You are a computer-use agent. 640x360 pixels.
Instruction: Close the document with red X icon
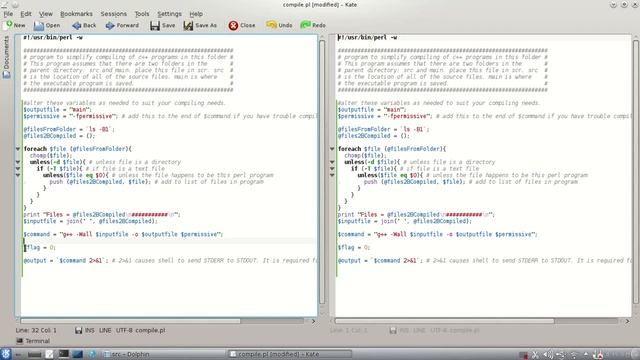(233, 25)
